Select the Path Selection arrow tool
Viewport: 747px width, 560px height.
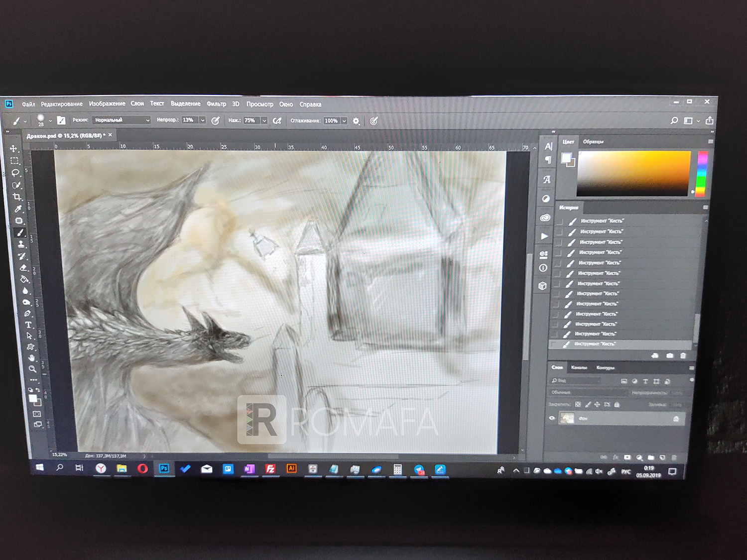tap(29, 336)
